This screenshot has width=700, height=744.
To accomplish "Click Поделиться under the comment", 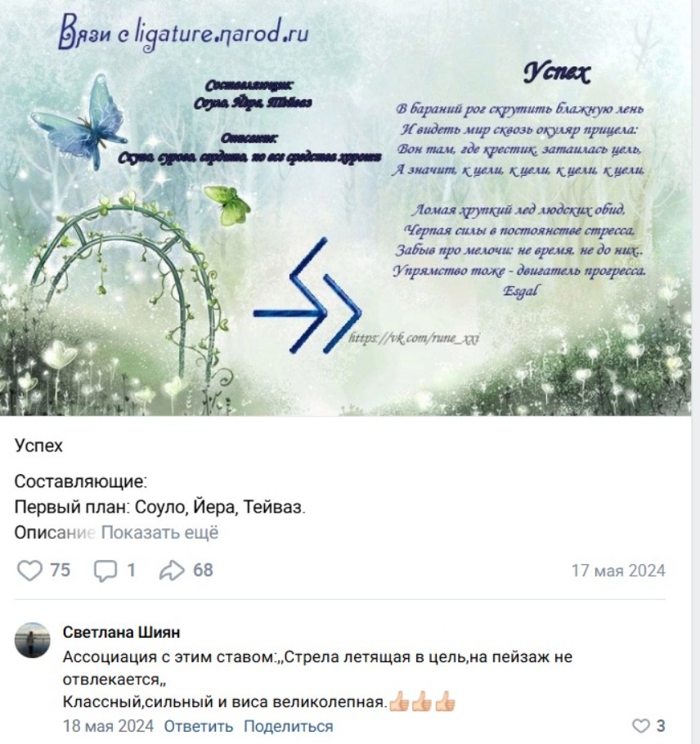I will pos(288,726).
